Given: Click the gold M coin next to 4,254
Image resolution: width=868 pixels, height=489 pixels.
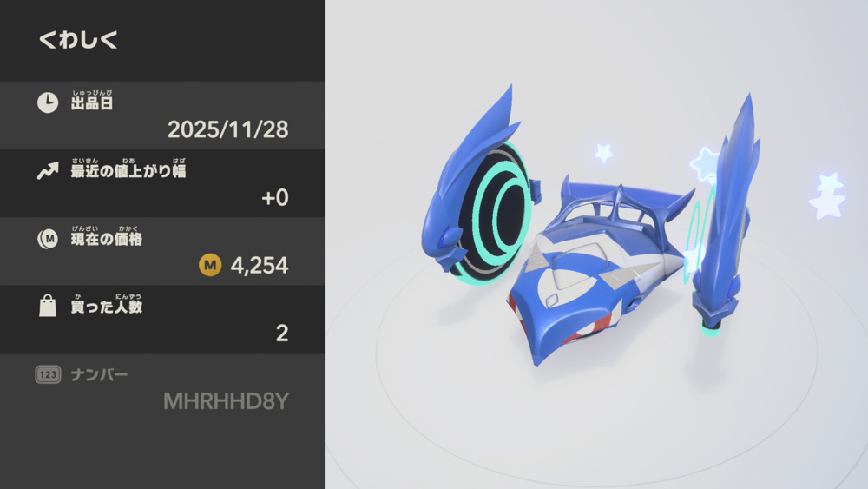Looking at the screenshot, I should point(210,265).
